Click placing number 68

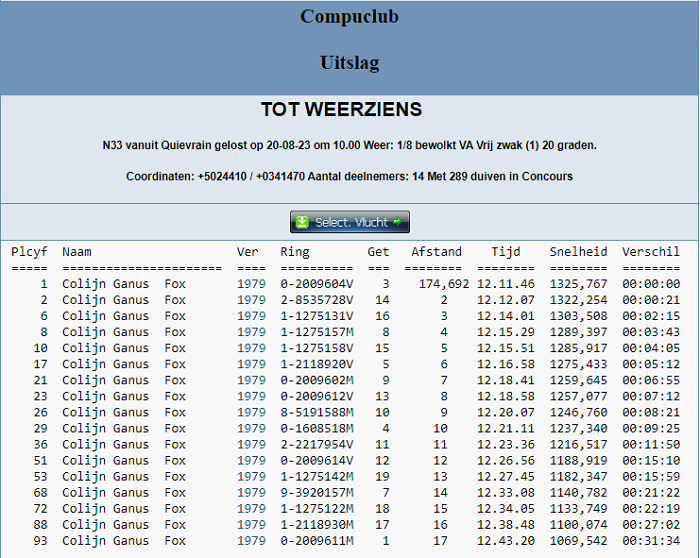40,493
